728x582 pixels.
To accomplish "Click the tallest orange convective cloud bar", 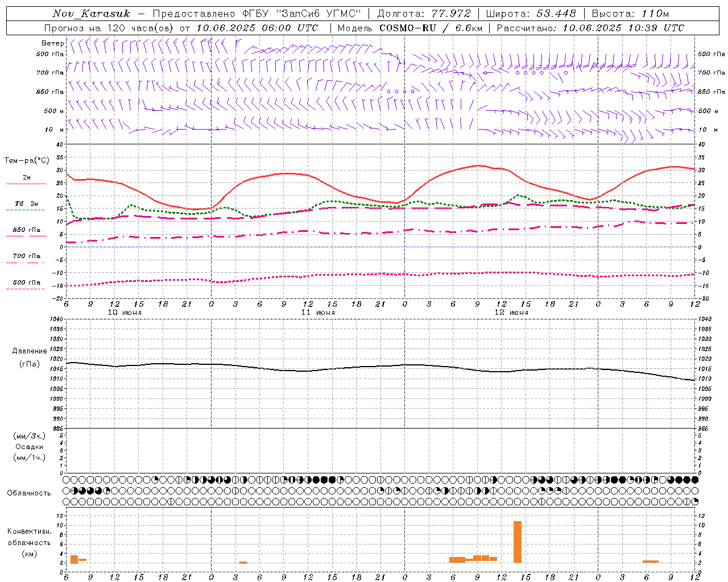I will click(x=518, y=542).
